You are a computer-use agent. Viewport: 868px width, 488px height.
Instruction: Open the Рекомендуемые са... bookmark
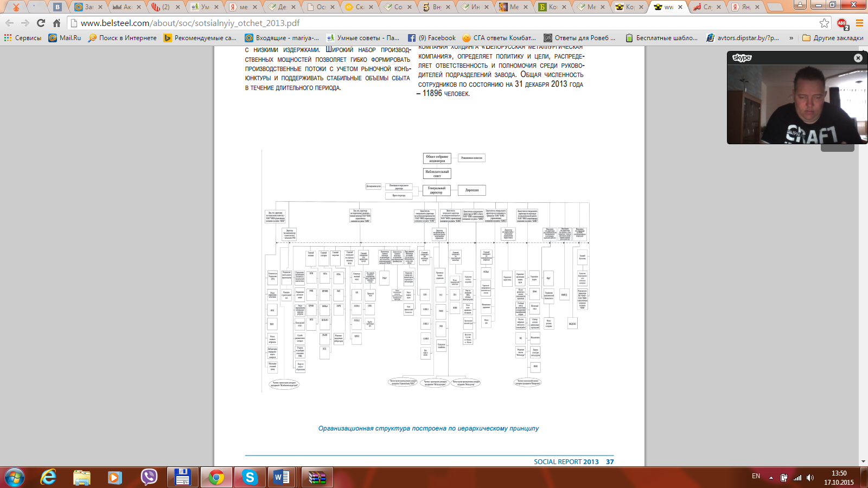[200, 38]
